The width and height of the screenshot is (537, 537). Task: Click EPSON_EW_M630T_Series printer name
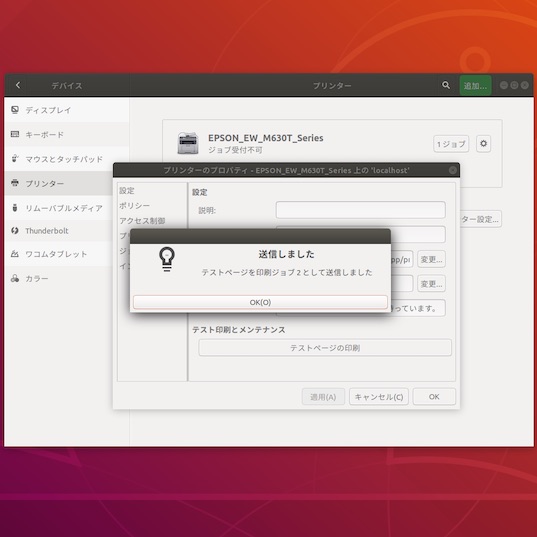tap(266, 138)
